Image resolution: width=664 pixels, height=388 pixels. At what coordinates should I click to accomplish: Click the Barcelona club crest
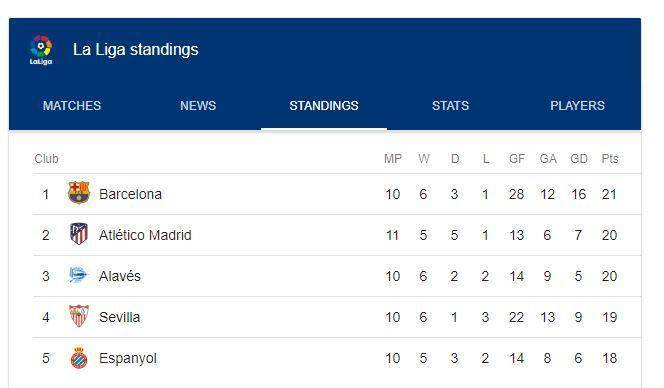79,192
